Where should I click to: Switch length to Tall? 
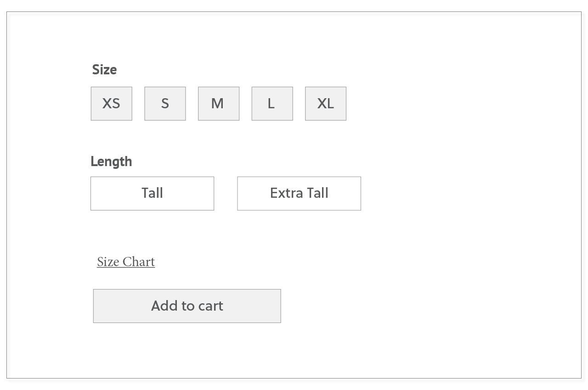(x=152, y=194)
